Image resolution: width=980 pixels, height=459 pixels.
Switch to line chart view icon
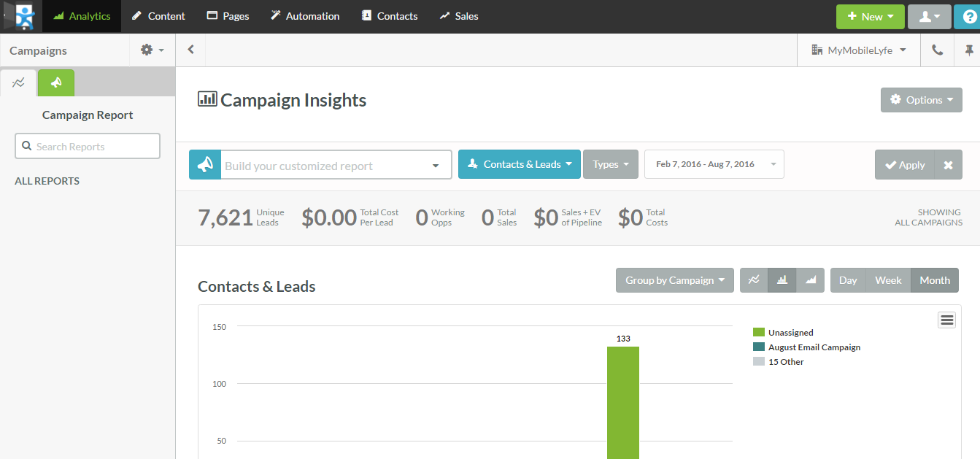click(754, 280)
